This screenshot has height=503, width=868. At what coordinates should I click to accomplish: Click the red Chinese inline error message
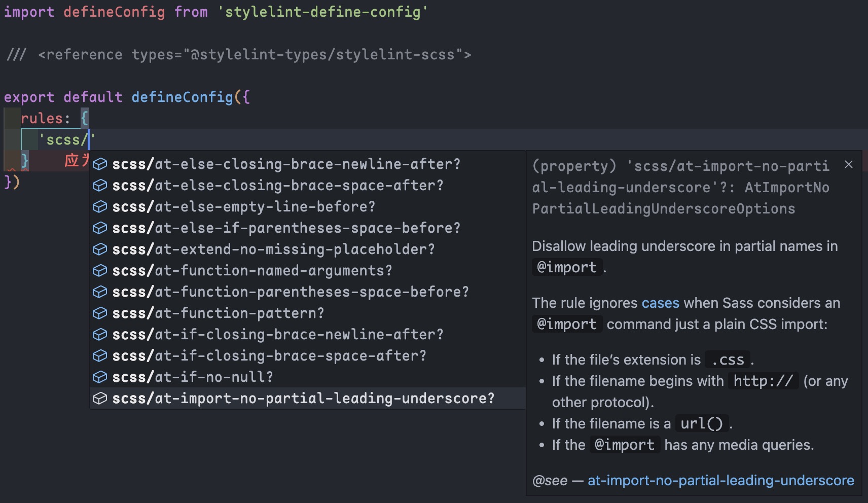click(x=77, y=160)
